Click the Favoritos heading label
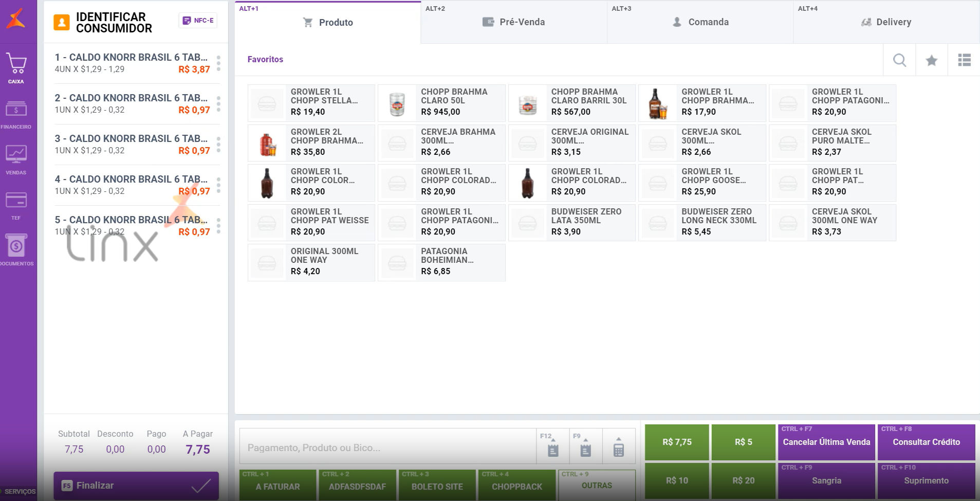Image resolution: width=980 pixels, height=501 pixels. tap(265, 59)
